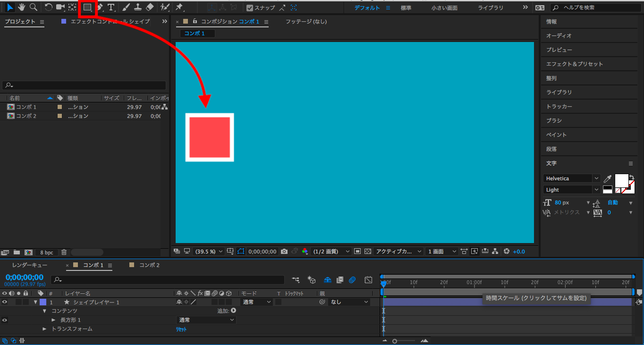644x345 pixels.
Task: Click the white fill color swatch
Action: pos(620,180)
